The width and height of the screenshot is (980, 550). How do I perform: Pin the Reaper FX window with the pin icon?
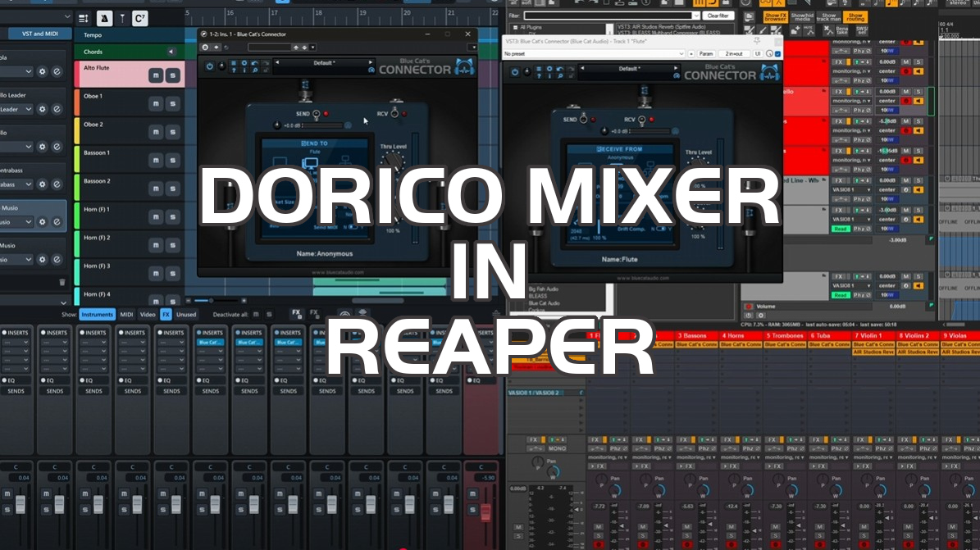pyautogui.click(x=757, y=41)
